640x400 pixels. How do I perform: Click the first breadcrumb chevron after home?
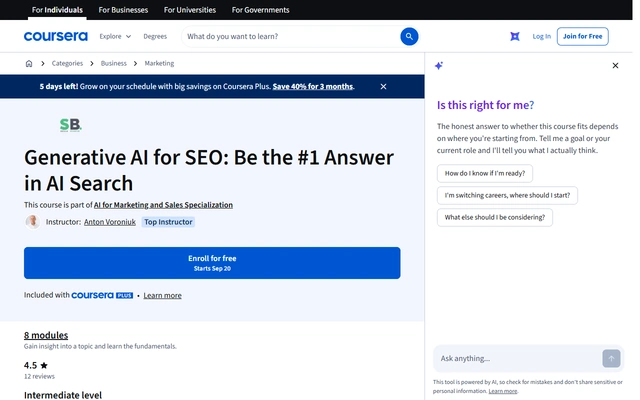coord(42,63)
